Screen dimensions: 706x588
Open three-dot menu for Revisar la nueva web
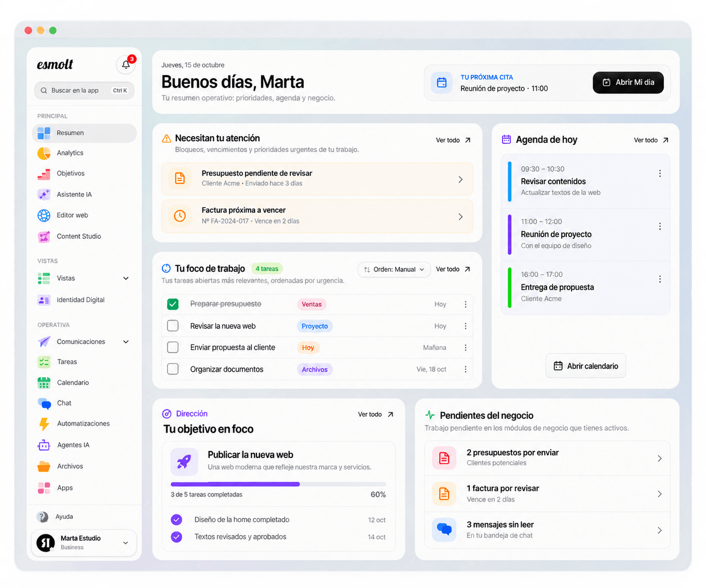click(466, 326)
